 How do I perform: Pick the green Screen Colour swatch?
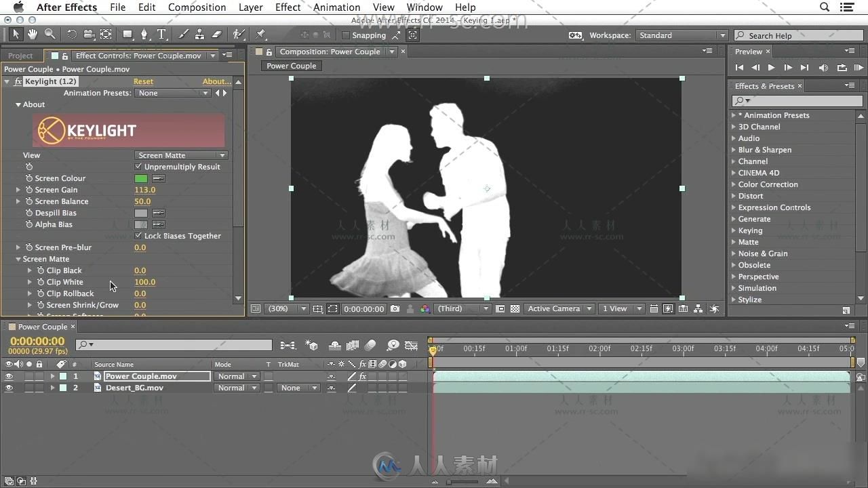pos(140,178)
